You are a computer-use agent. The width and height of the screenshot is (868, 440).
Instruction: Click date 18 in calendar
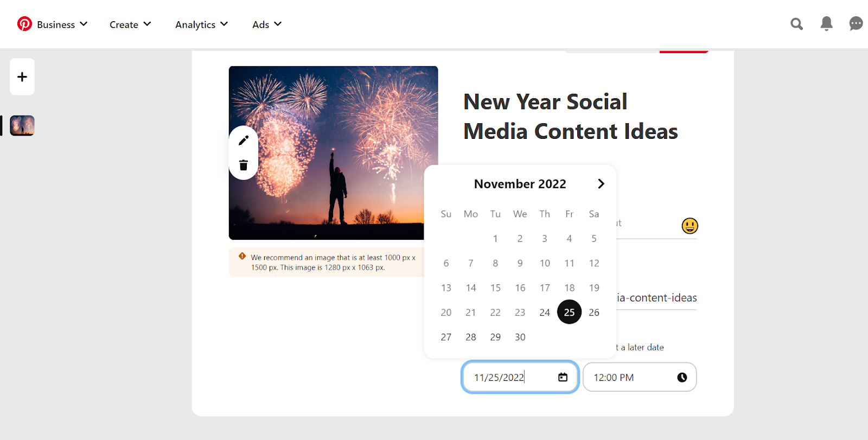point(569,288)
